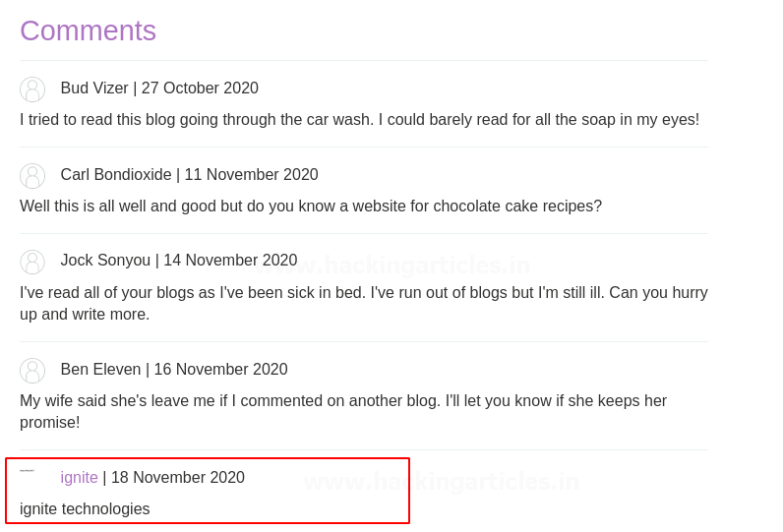Open the ignite author link
783x532 pixels.
[x=79, y=478]
